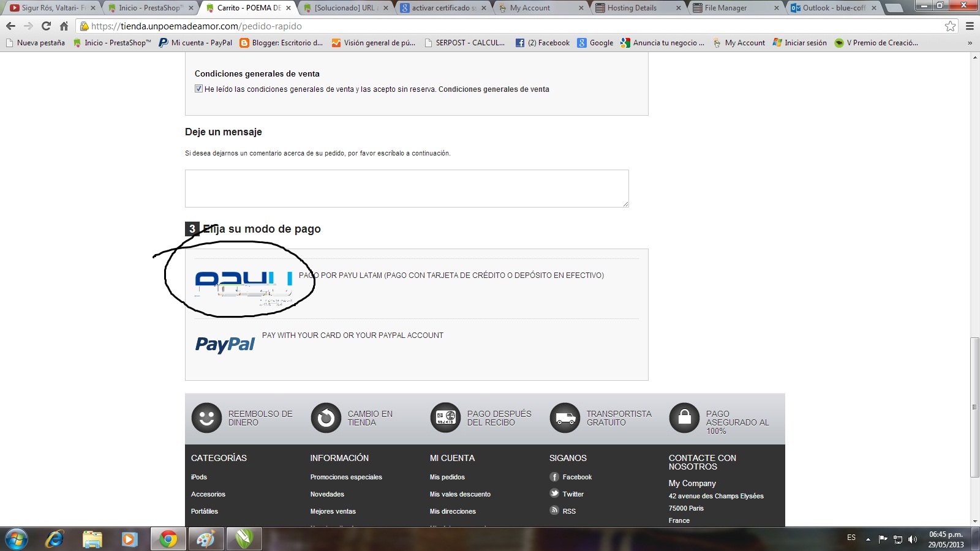Open the Anuncia tu negocio bookmark
980x551 pixels.
663,43
